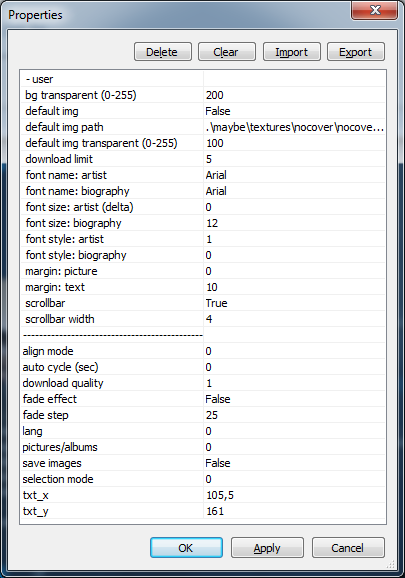The height and width of the screenshot is (578, 405).
Task: Select the download quality row
Action: tap(203, 383)
